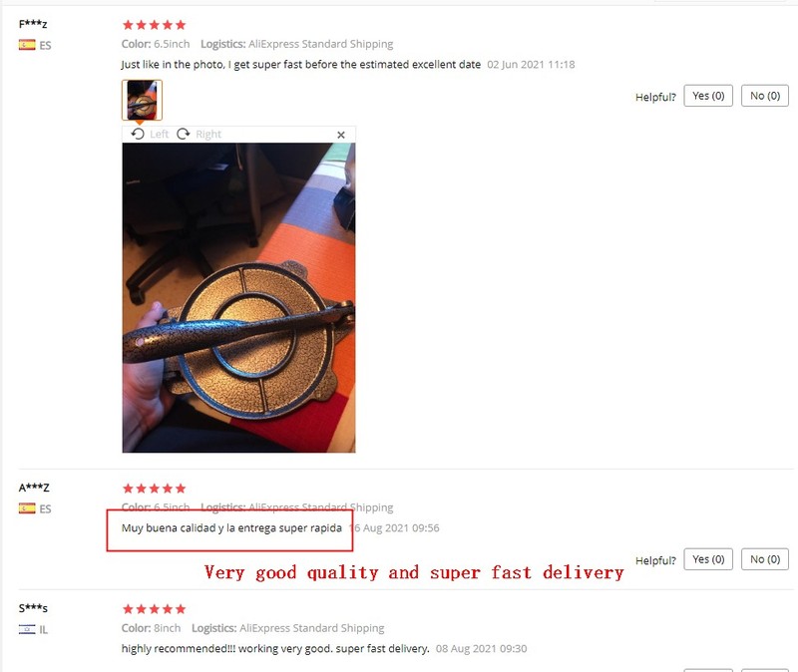Mark F***z's review as not helpful with No (0)

[765, 96]
